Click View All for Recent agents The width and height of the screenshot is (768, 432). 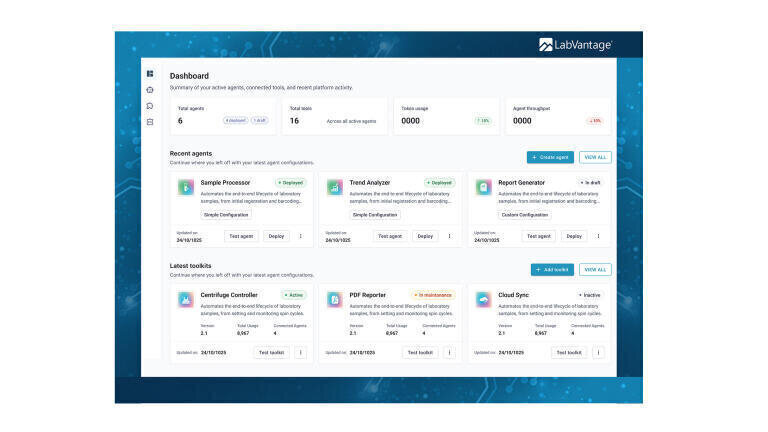(x=595, y=157)
